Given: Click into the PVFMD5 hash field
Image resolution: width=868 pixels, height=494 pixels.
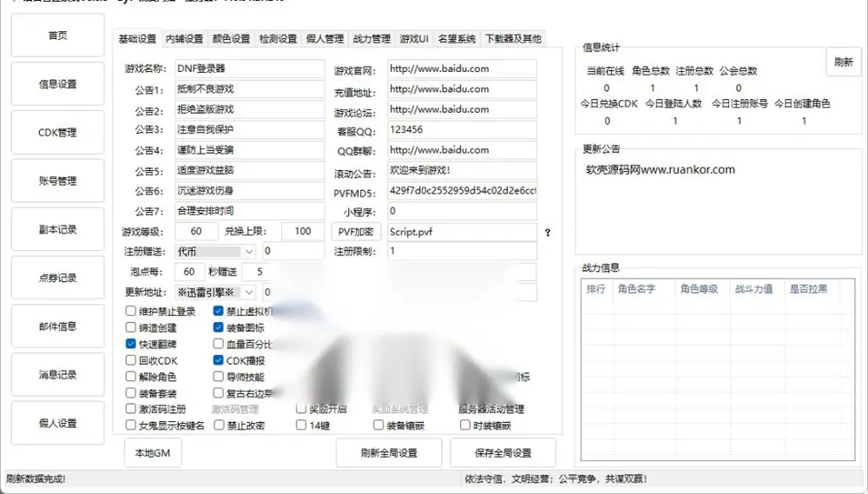Looking at the screenshot, I should [463, 190].
